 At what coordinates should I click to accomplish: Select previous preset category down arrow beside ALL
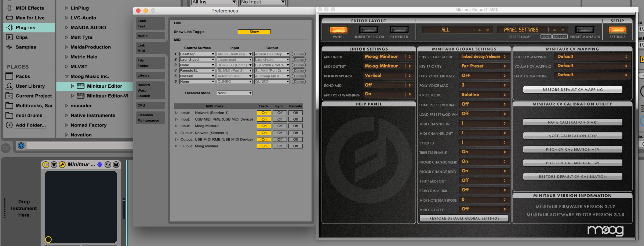coord(488,30)
